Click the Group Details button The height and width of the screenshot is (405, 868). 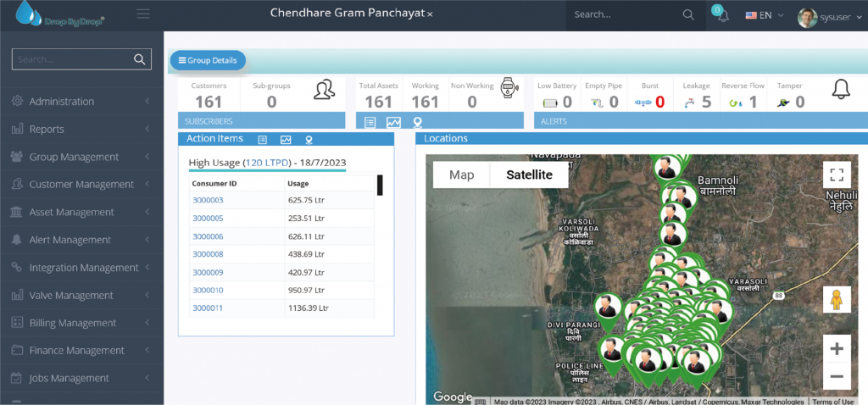(x=208, y=60)
